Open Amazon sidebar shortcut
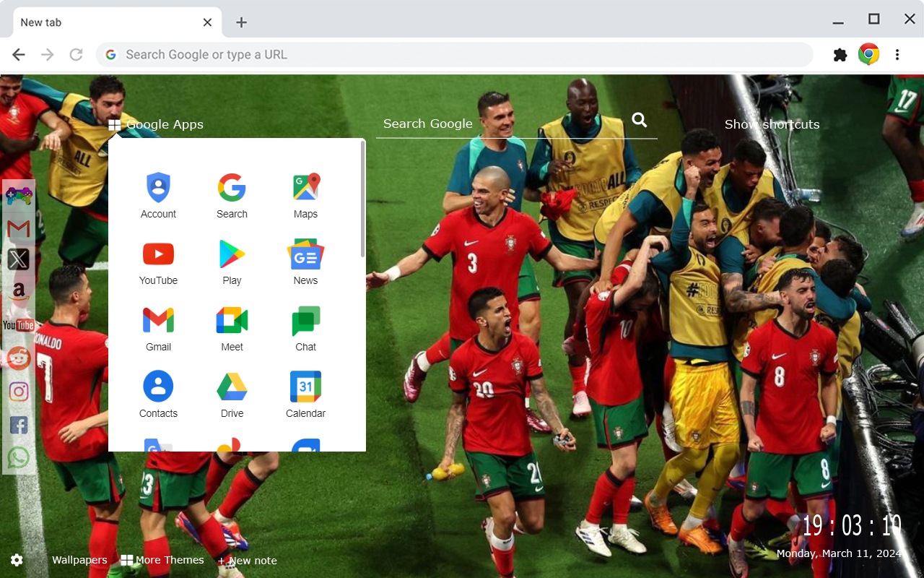Screen dimensions: 924x578 pos(19,292)
